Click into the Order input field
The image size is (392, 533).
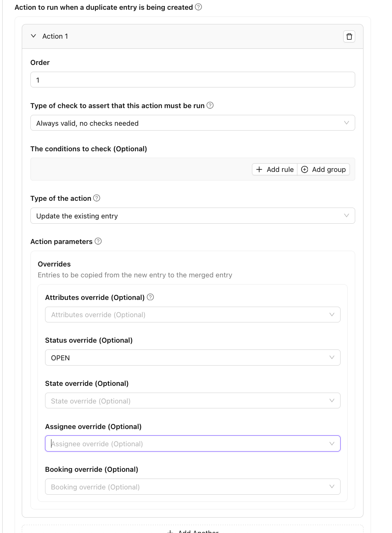click(x=192, y=80)
